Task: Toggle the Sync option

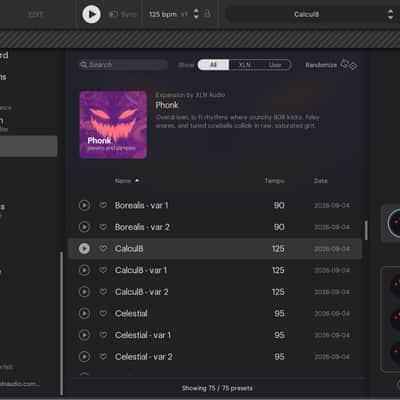Action: click(123, 14)
